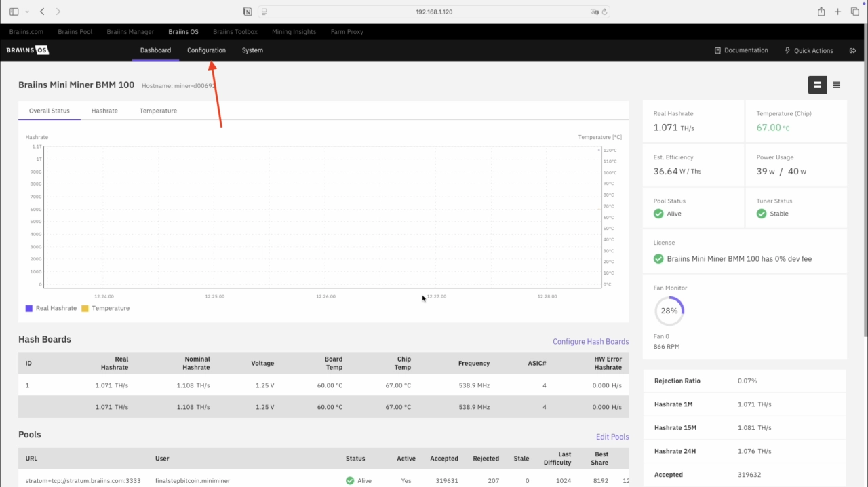
Task: Open a new tab with plus icon
Action: pyautogui.click(x=838, y=12)
